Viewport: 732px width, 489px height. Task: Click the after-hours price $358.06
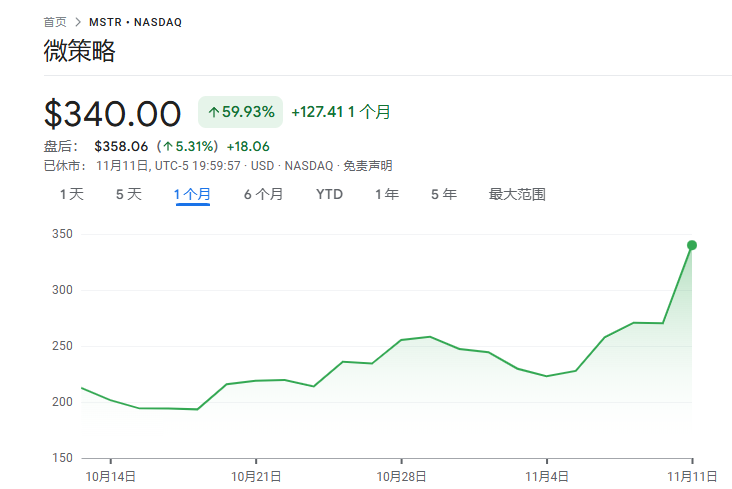(121, 146)
